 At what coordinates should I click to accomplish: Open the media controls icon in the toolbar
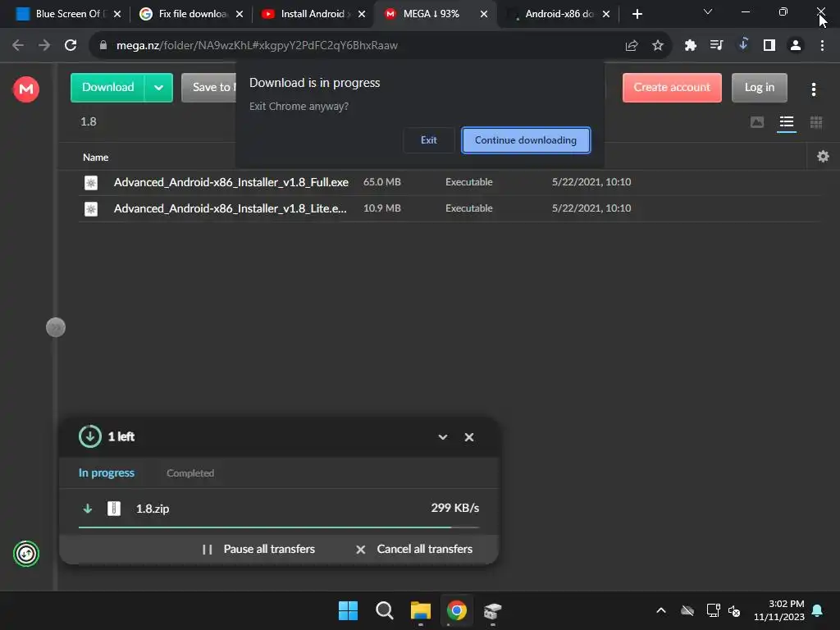click(716, 46)
